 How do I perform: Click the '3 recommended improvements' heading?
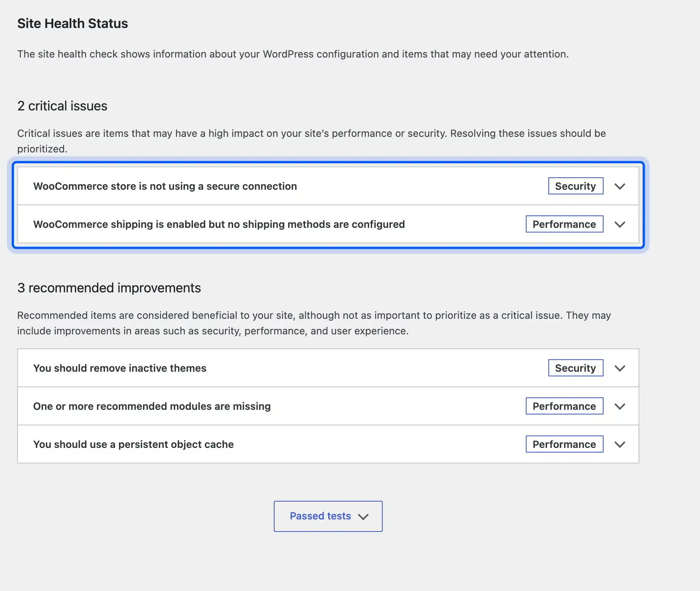tap(109, 288)
